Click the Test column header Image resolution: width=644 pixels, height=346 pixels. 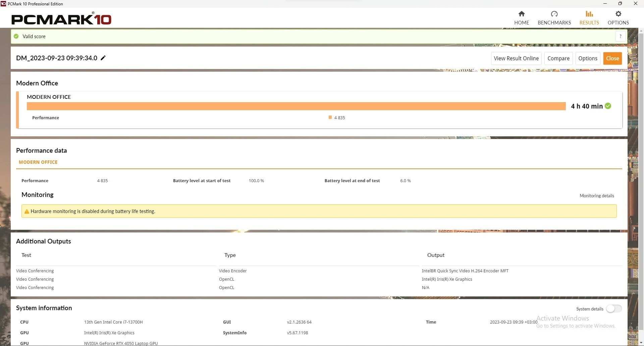tap(26, 255)
